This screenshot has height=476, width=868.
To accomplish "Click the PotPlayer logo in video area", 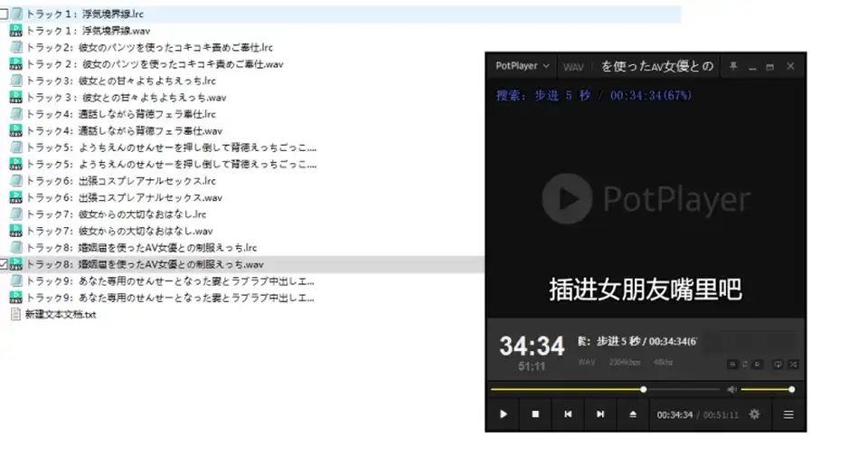I will click(646, 198).
